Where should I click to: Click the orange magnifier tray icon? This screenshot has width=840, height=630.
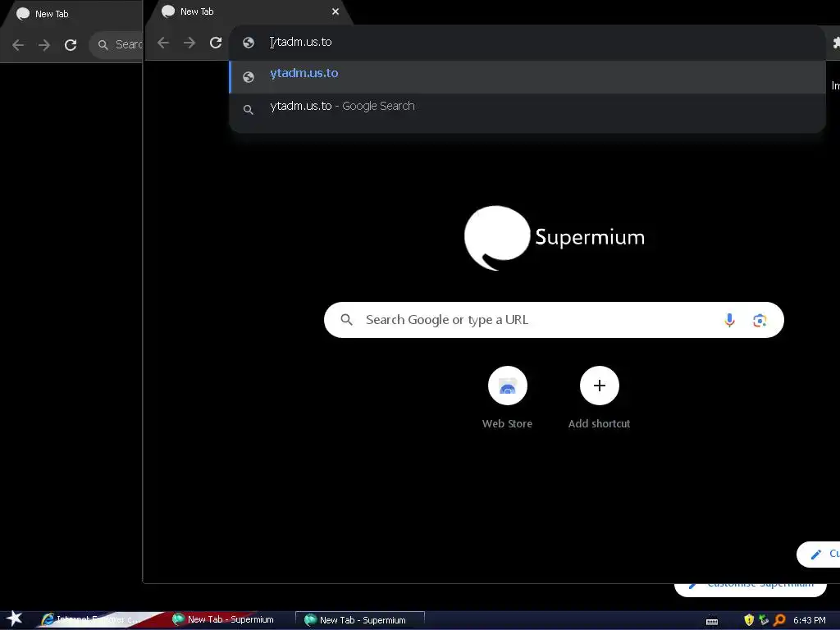click(x=779, y=620)
